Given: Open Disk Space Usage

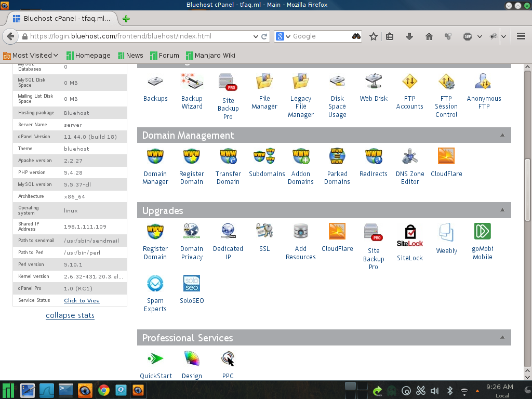Looking at the screenshot, I should (x=337, y=82).
